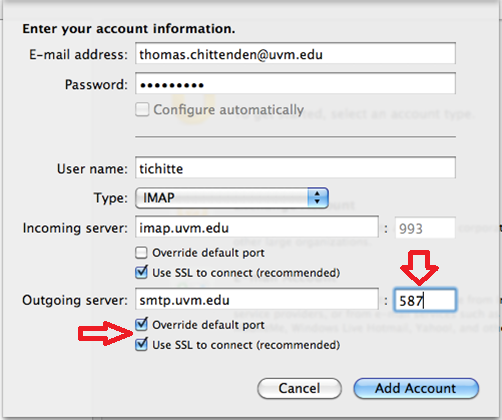Click the 'E-mail address:' label text

pyautogui.click(x=78, y=54)
